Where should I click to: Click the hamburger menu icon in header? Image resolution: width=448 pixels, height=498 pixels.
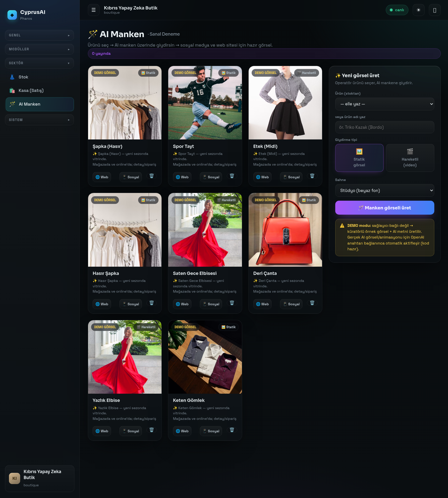tap(94, 10)
